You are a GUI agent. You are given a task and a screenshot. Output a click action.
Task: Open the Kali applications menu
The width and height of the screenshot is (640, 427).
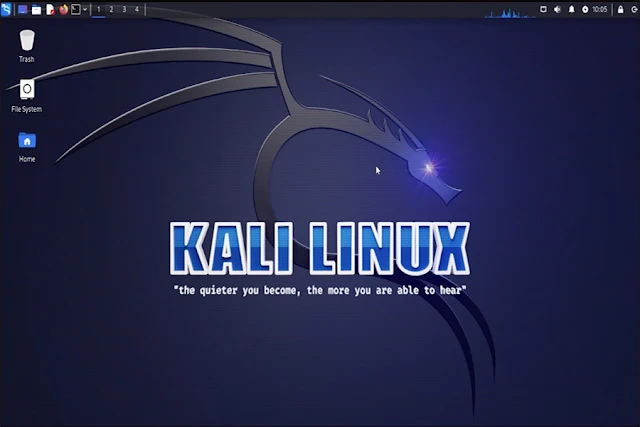tap(6, 9)
